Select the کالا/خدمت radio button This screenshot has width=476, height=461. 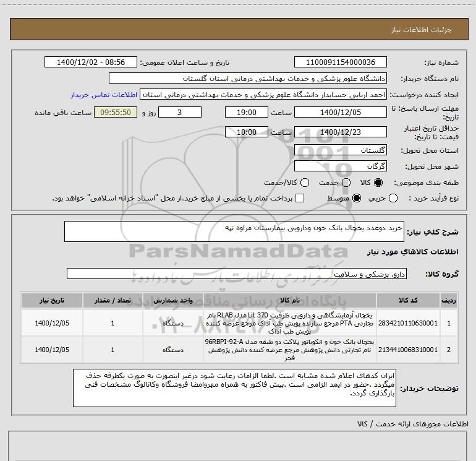tap(305, 183)
